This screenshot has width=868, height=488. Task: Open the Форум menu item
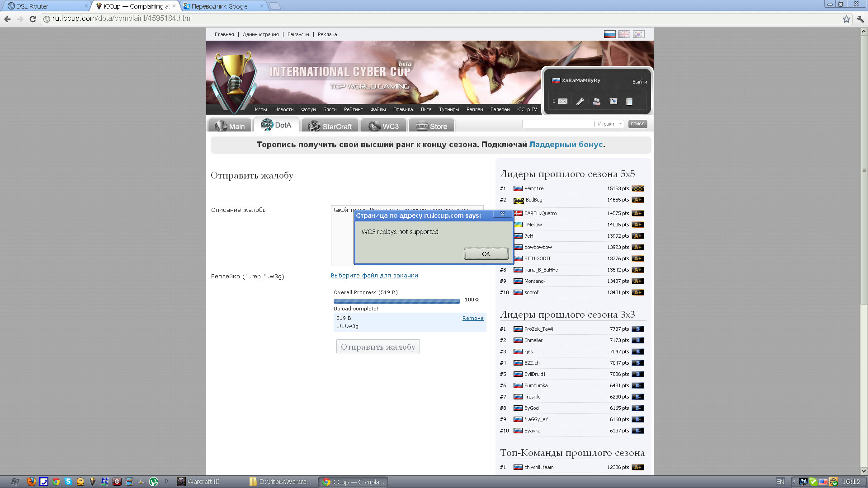(x=308, y=109)
